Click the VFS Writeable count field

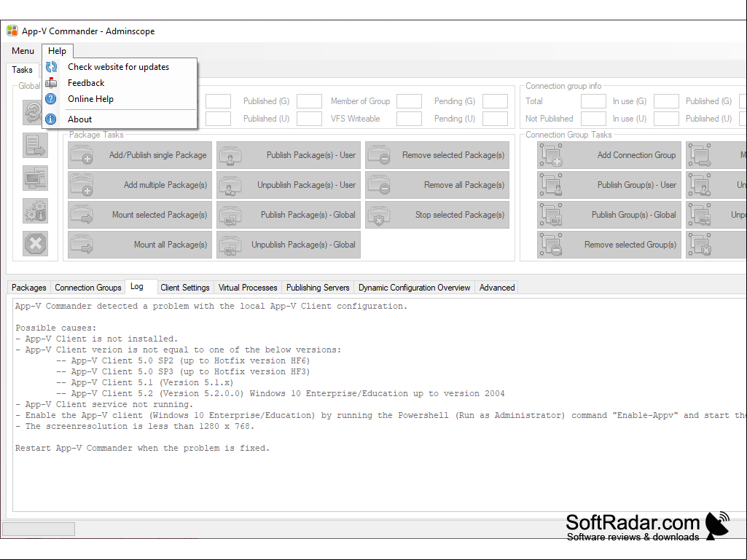[x=410, y=119]
